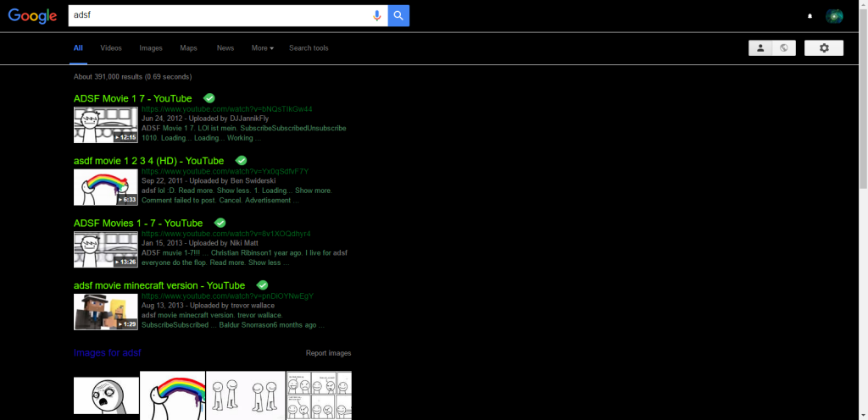Click URL ending in 8v1XOQdhyr4
Image resolution: width=868 pixels, height=420 pixels.
tap(225, 234)
